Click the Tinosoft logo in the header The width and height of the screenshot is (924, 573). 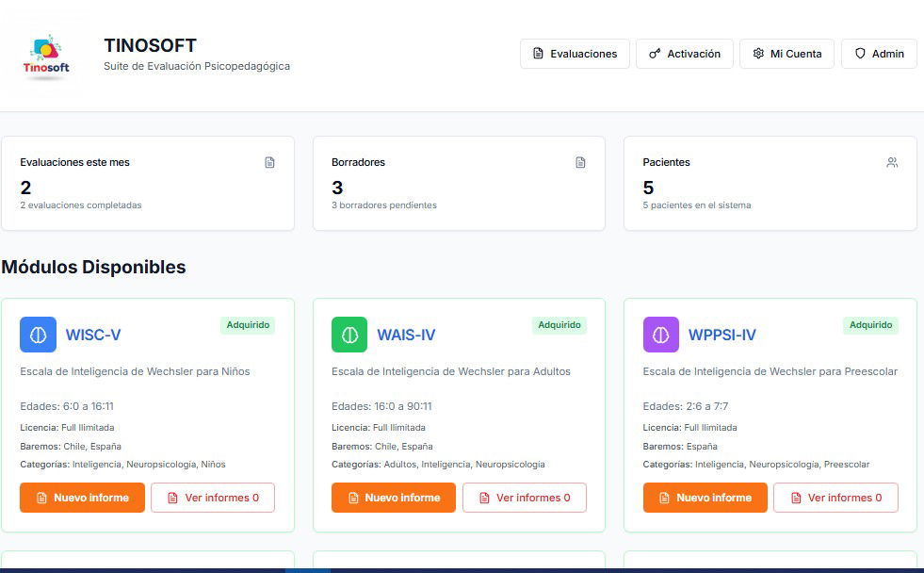[x=46, y=57]
